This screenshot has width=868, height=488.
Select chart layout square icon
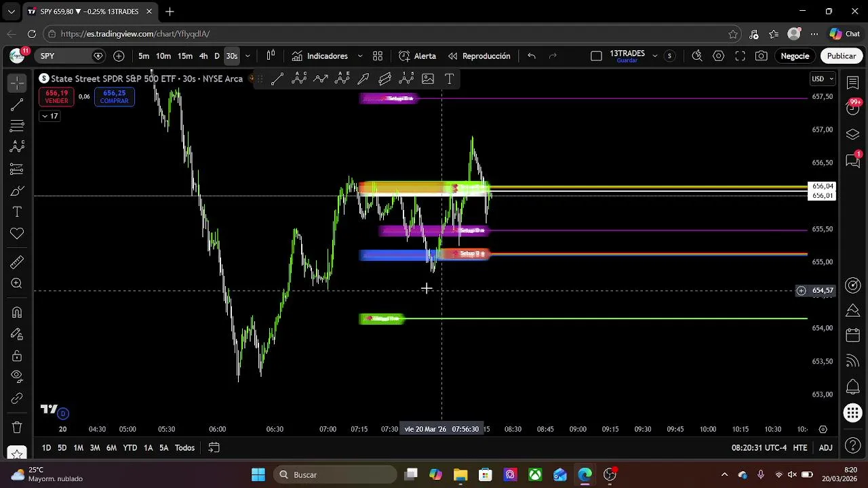tap(597, 56)
